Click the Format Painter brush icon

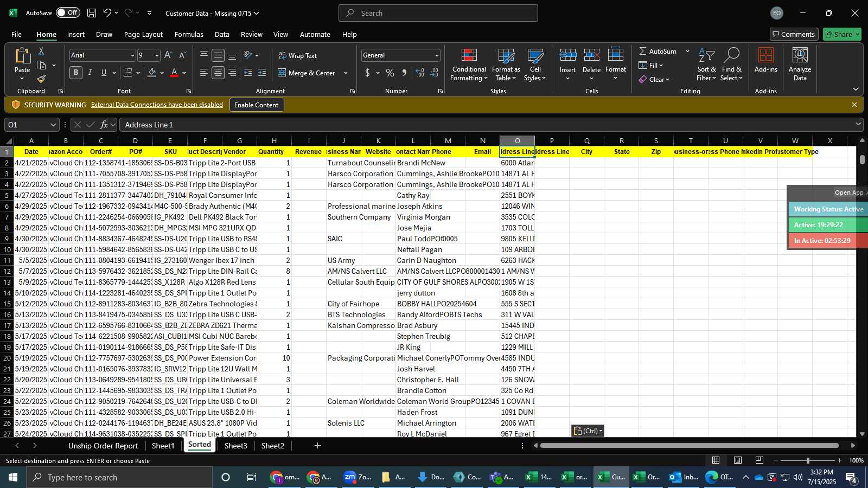[x=41, y=79]
